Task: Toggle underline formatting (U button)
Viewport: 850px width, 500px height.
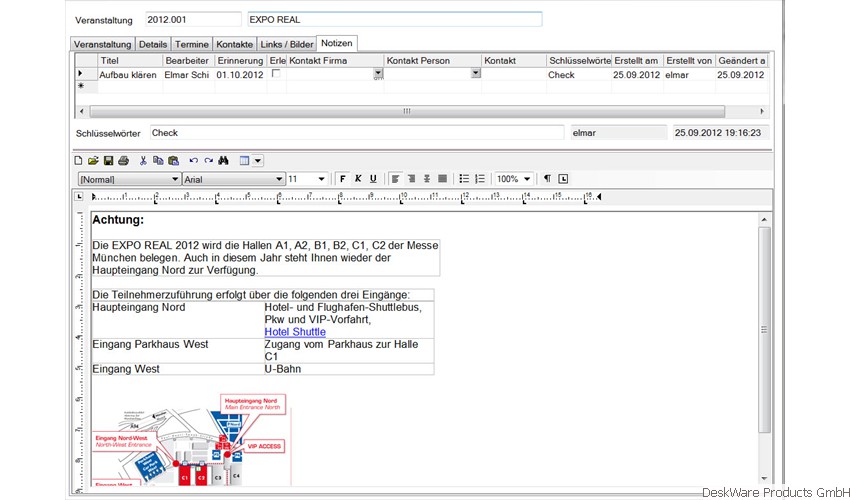Action: (373, 179)
